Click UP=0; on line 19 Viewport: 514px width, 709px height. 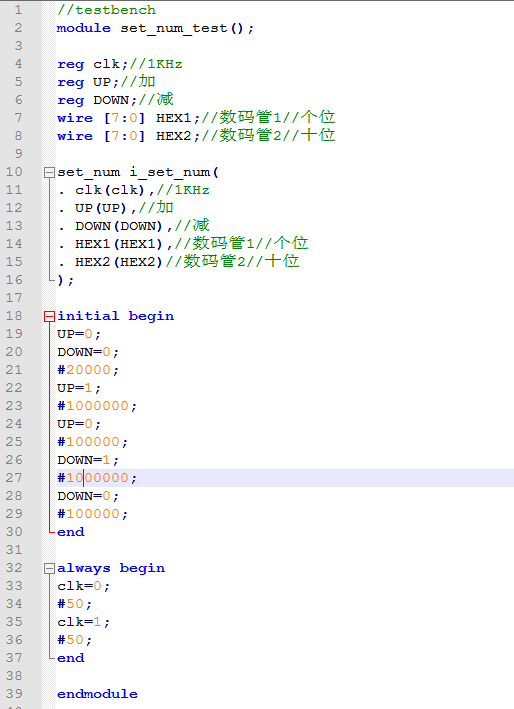coord(79,334)
